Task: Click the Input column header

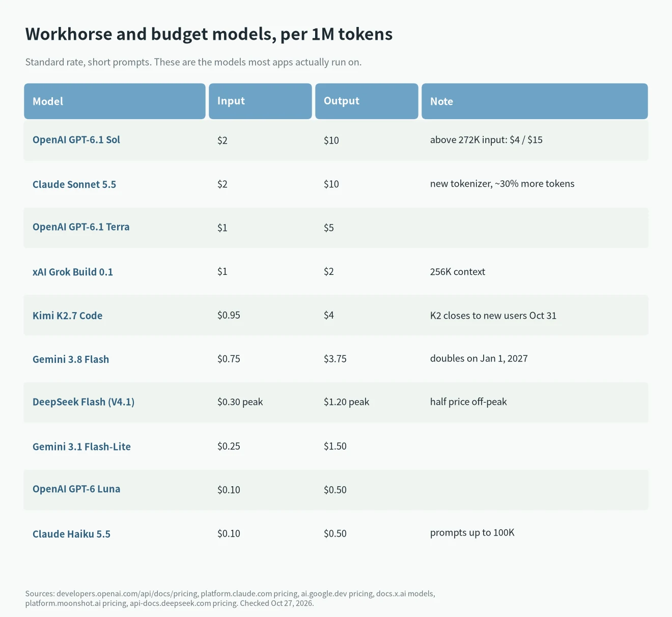Action: click(x=260, y=101)
